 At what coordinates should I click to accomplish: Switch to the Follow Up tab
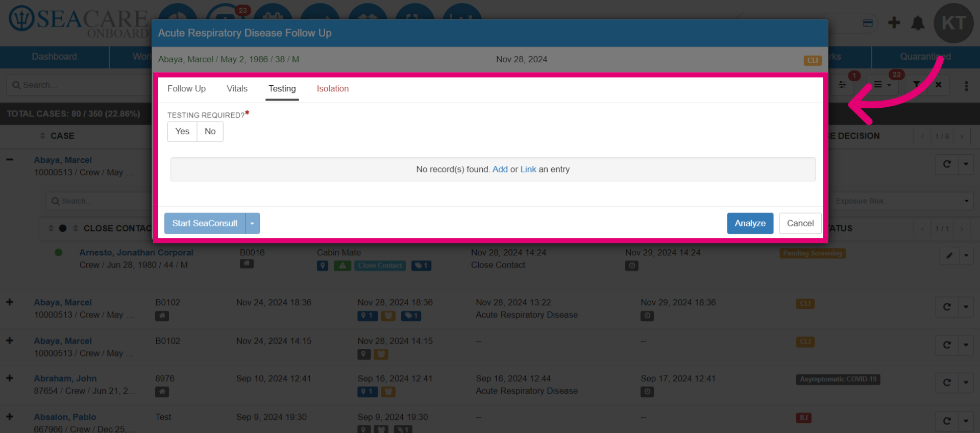point(186,88)
